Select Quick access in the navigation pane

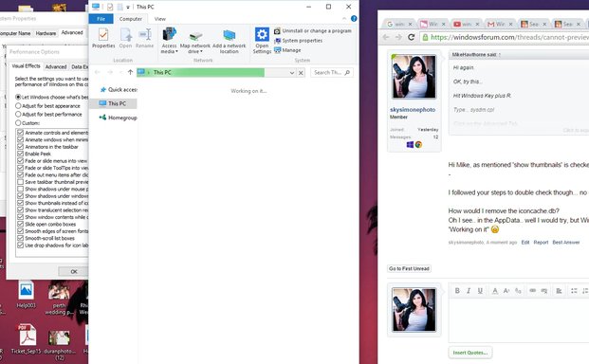coord(118,90)
